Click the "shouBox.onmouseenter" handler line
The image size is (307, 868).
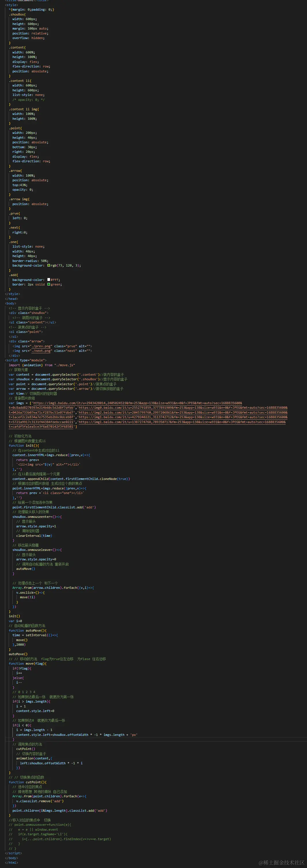coord(37,516)
